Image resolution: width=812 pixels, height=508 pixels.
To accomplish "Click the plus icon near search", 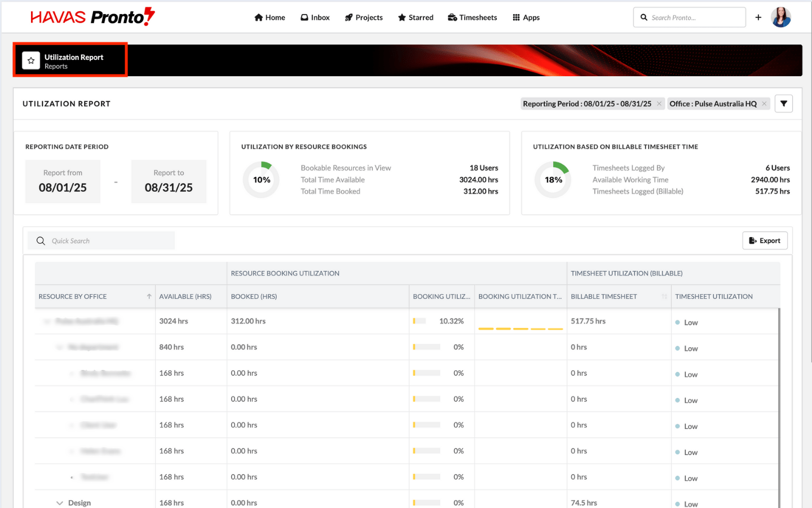I will pyautogui.click(x=758, y=17).
